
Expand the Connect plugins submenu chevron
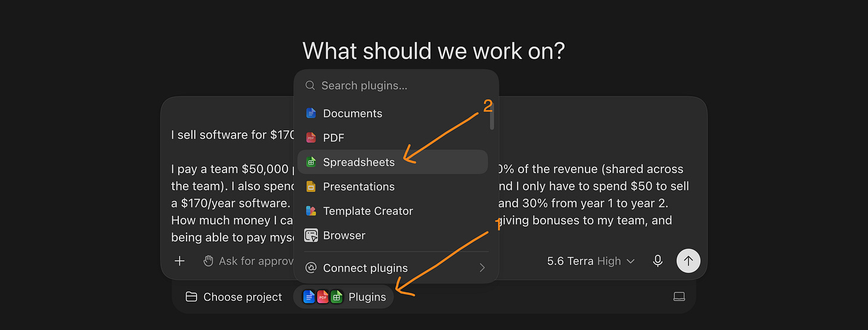coord(482,268)
